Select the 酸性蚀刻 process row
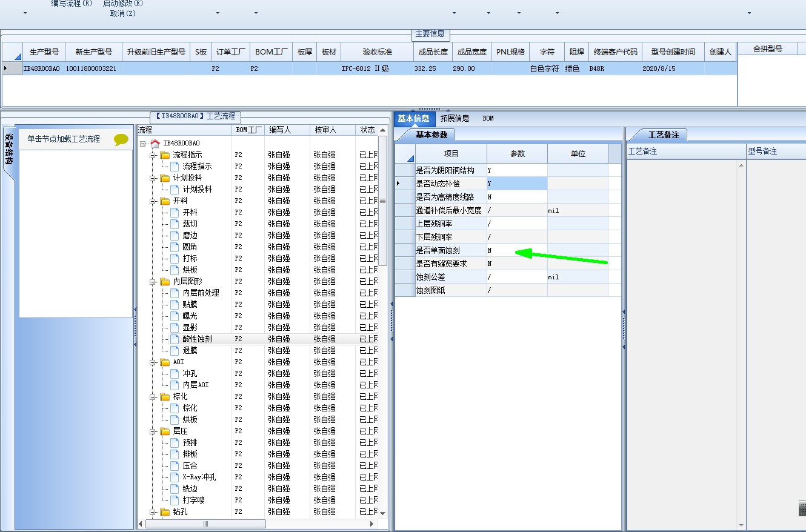The width and height of the screenshot is (806, 532). [x=197, y=339]
